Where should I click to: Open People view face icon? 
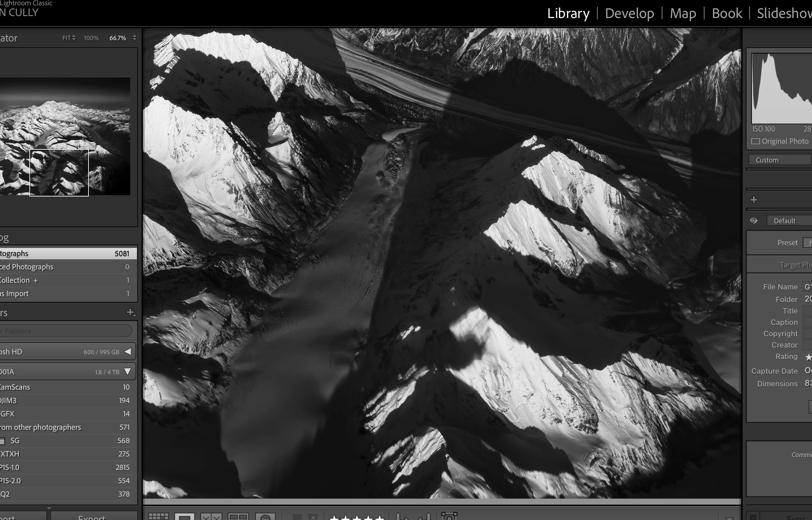(x=265, y=516)
